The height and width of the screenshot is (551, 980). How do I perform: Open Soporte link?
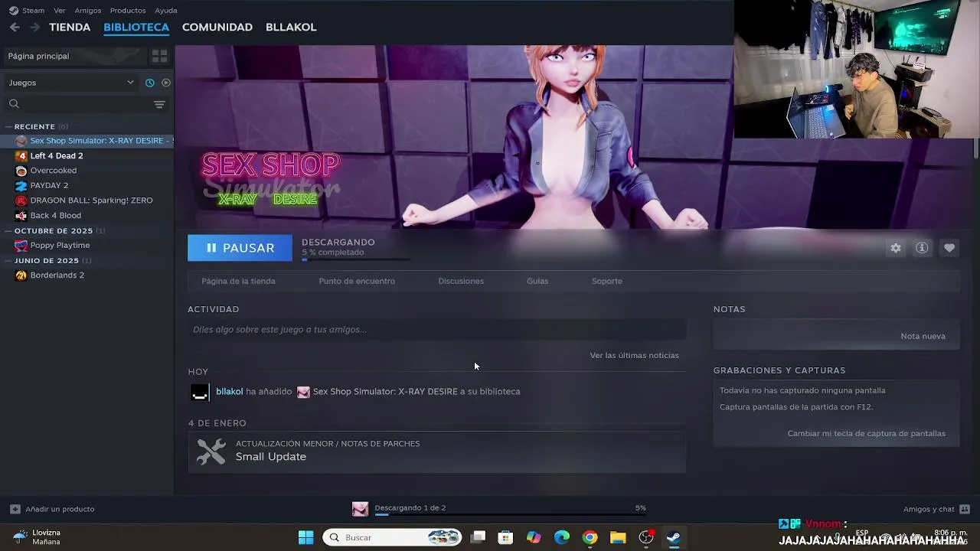click(x=607, y=281)
